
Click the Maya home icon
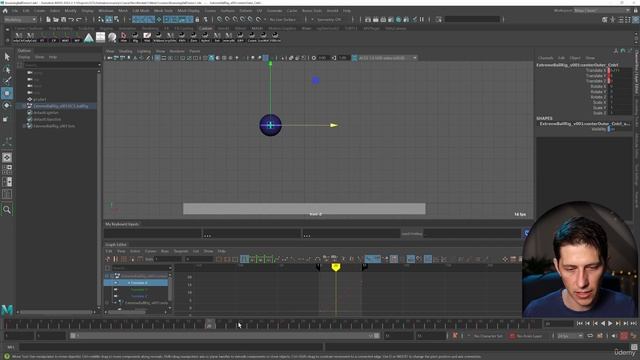click(6, 11)
